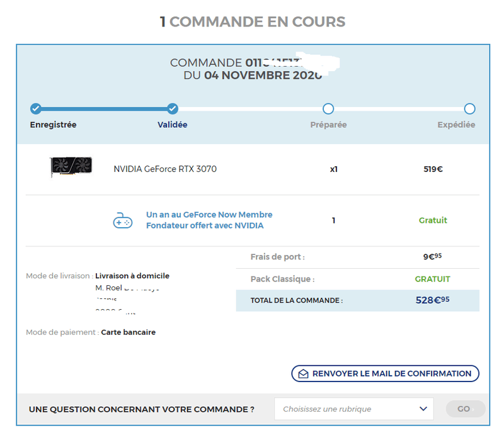Click the 519€ price text
504x435 pixels.
coord(433,169)
